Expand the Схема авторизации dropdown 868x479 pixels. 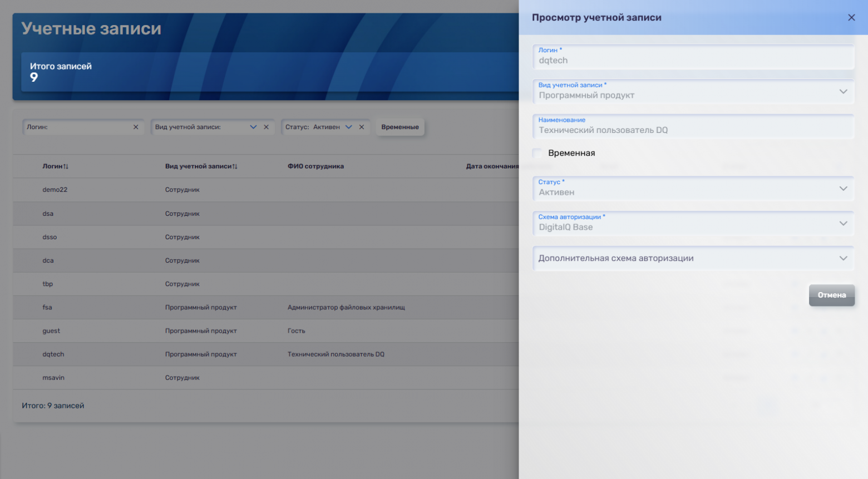pos(843,224)
